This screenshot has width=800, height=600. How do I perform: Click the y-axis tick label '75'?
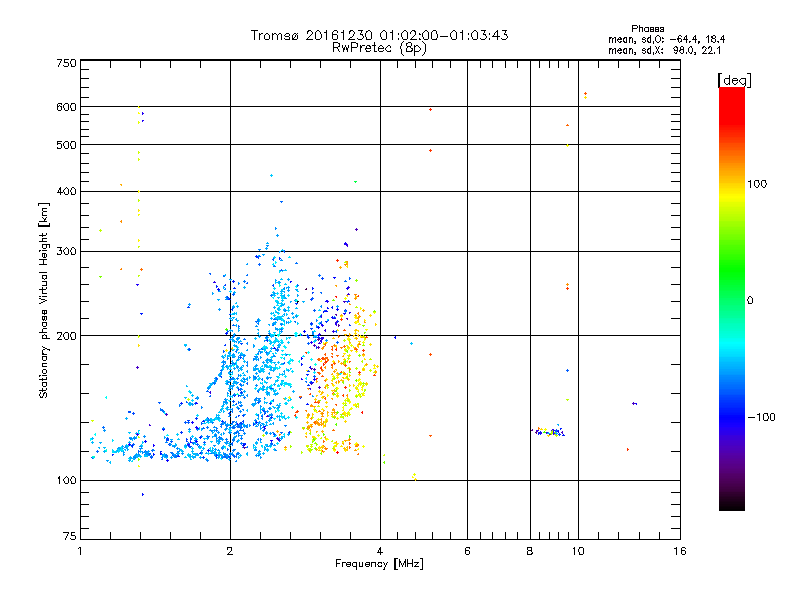pyautogui.click(x=70, y=536)
